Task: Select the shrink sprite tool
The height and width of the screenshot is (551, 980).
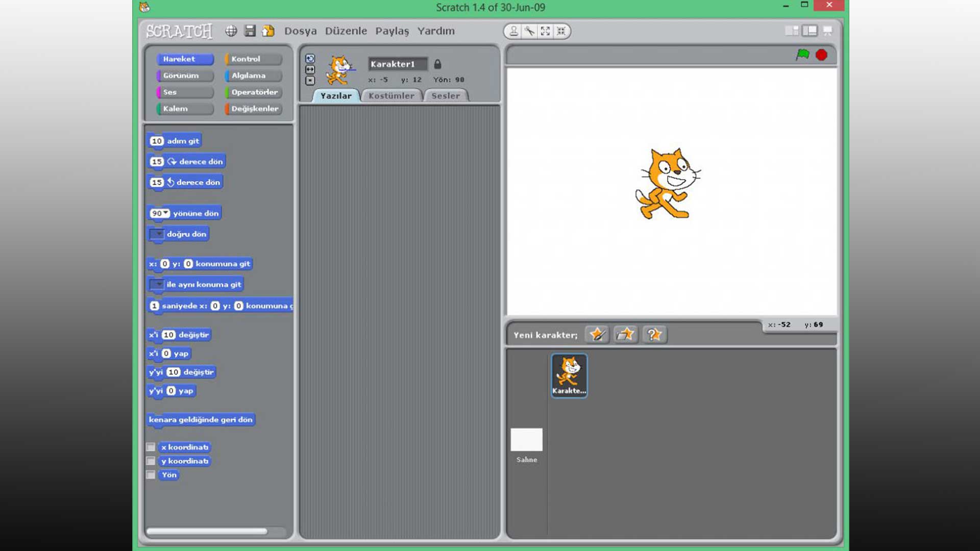Action: click(x=561, y=31)
